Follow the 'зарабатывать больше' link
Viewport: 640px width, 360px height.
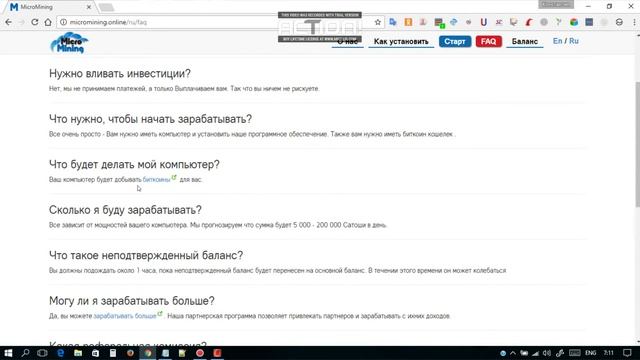point(124,316)
